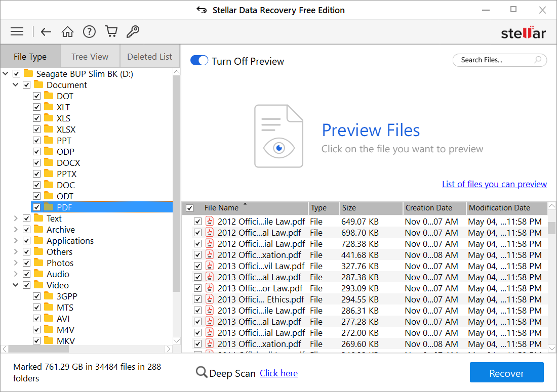Uncheck the Applications folder checkbox

click(27, 241)
